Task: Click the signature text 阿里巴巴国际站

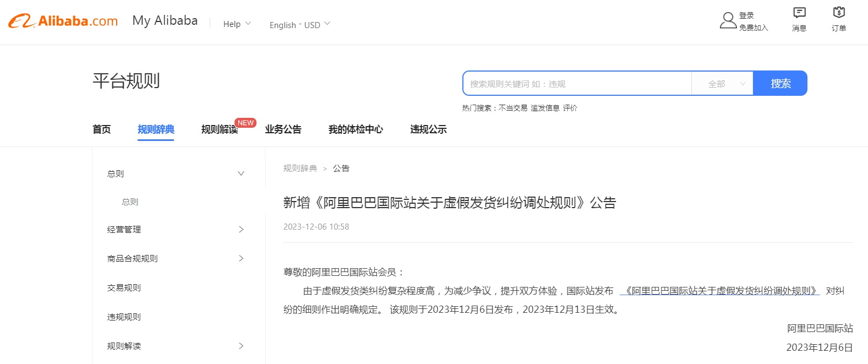Action: [x=820, y=328]
